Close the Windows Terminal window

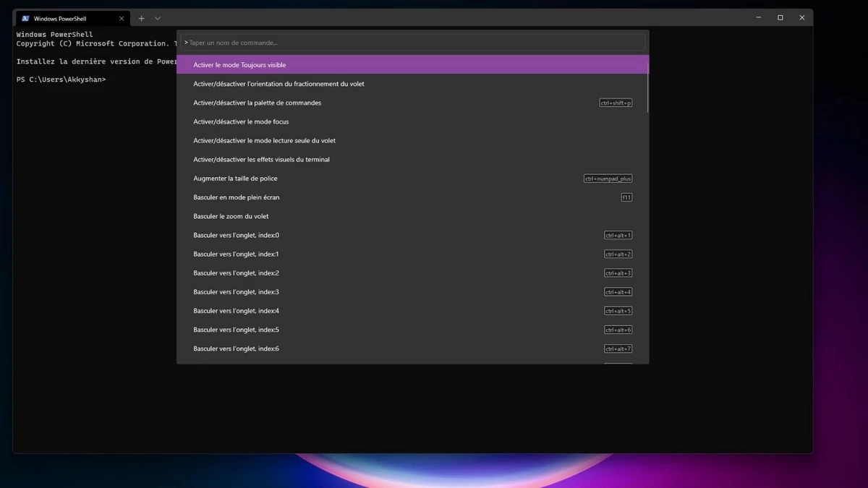[x=801, y=18]
